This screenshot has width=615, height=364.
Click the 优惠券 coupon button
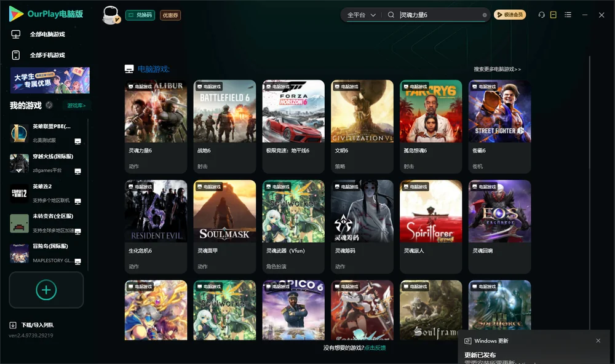(x=170, y=15)
